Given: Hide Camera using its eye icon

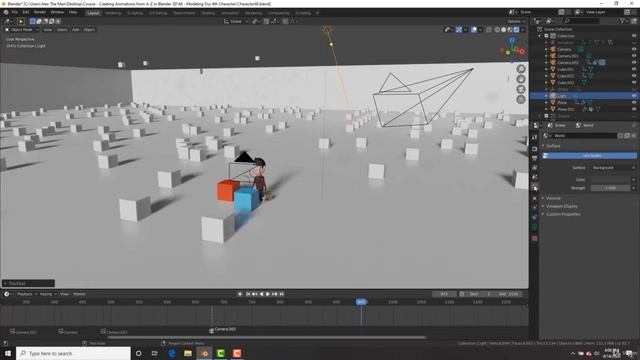Looking at the screenshot, I should (634, 49).
